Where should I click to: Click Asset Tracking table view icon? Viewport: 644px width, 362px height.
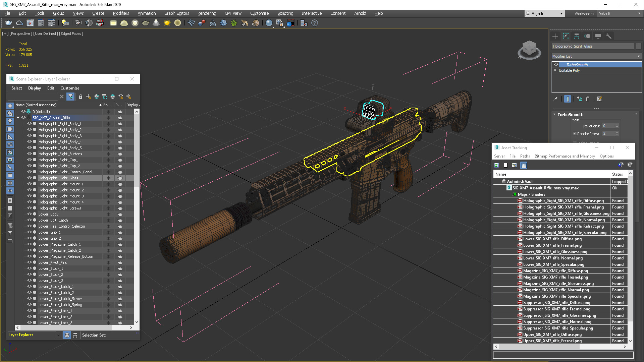(x=524, y=165)
